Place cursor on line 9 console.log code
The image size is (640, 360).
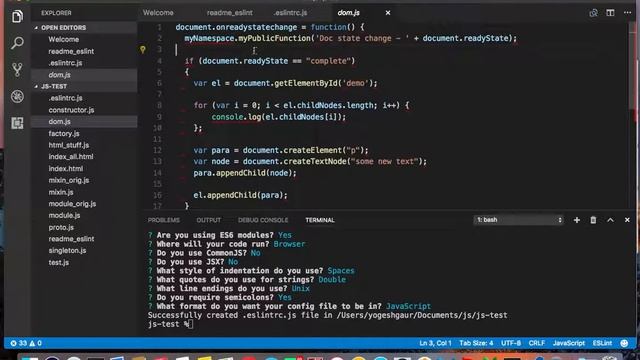coord(278,117)
